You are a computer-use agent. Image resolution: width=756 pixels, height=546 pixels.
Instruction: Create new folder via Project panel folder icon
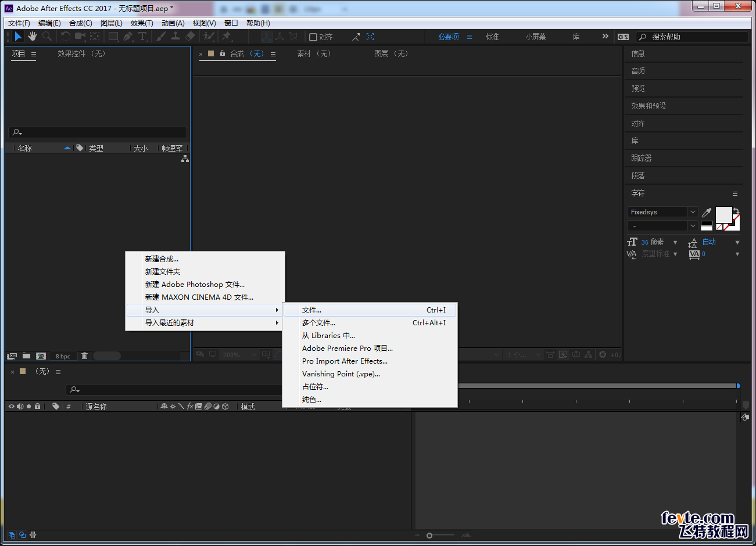[x=26, y=356]
